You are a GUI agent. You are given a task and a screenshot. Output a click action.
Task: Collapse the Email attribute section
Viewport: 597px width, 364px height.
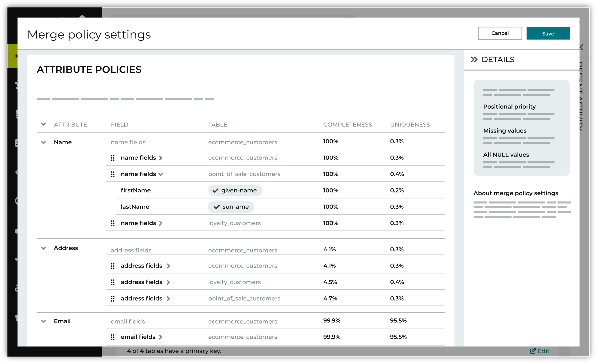tap(44, 321)
